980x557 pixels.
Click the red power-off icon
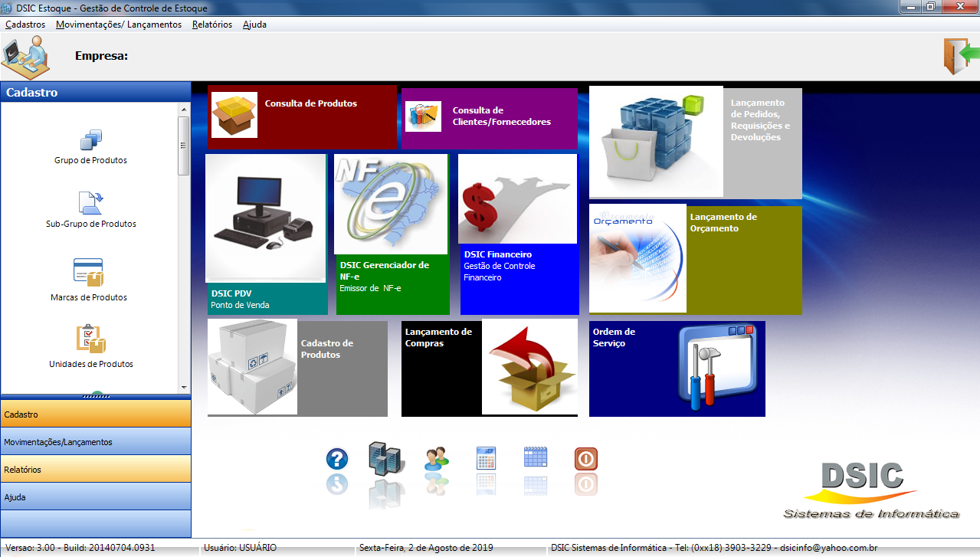click(586, 459)
